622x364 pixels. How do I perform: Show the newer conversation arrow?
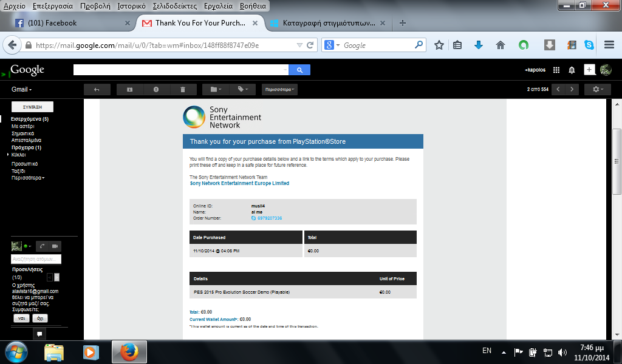pyautogui.click(x=558, y=89)
